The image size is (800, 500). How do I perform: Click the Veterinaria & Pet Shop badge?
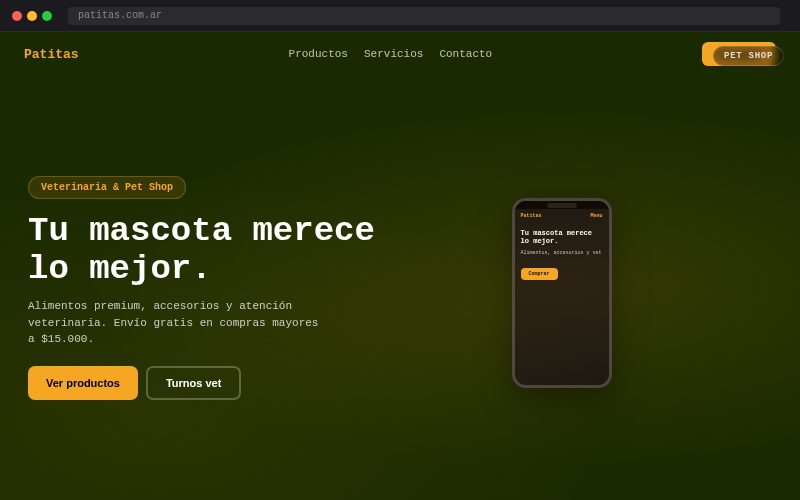pyautogui.click(x=107, y=187)
